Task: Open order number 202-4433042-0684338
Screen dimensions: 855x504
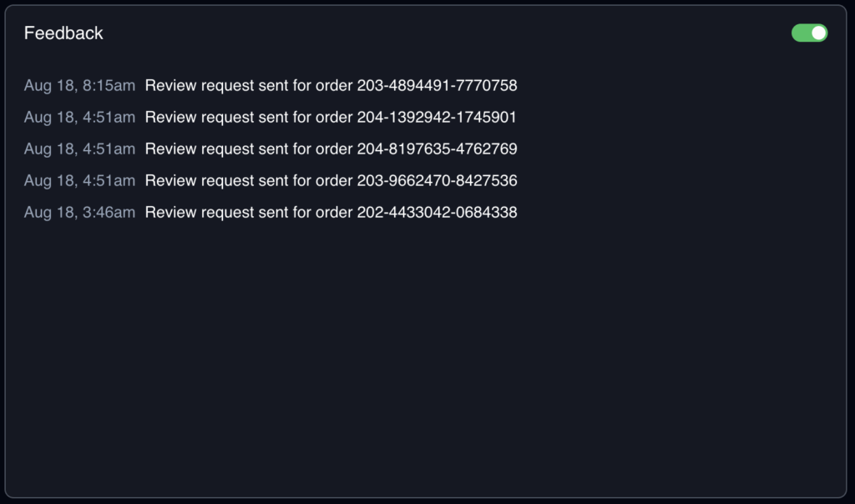Action: pos(437,213)
